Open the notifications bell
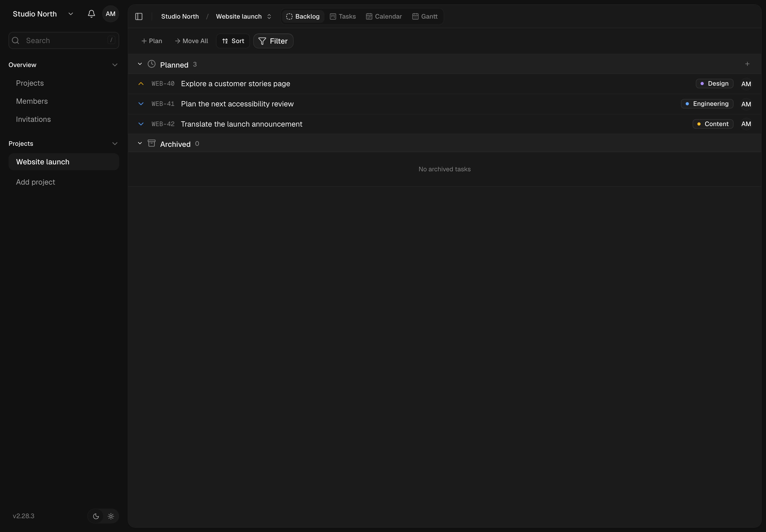Viewport: 766px width, 532px height. pos(91,14)
